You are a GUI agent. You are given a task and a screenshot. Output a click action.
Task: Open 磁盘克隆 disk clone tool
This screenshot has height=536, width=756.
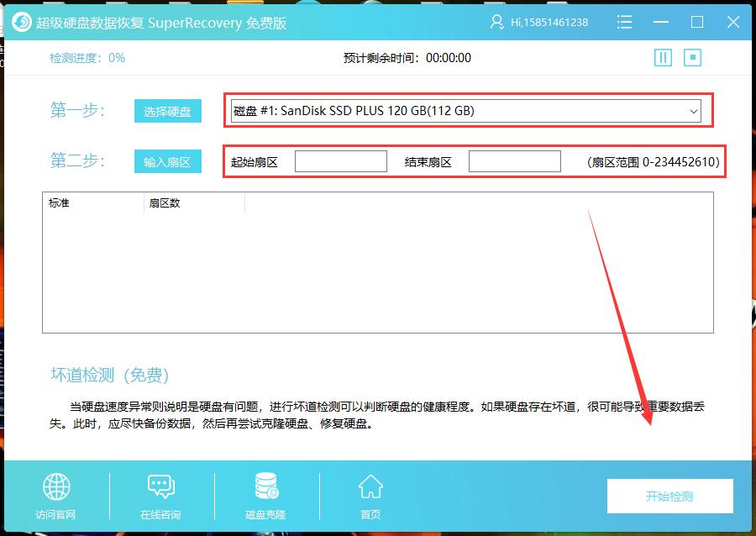[265, 487]
